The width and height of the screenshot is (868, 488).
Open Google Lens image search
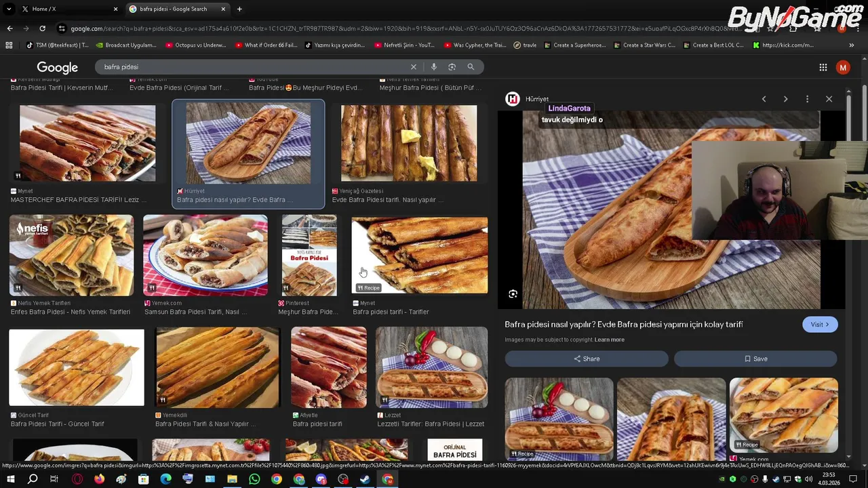pos(452,67)
